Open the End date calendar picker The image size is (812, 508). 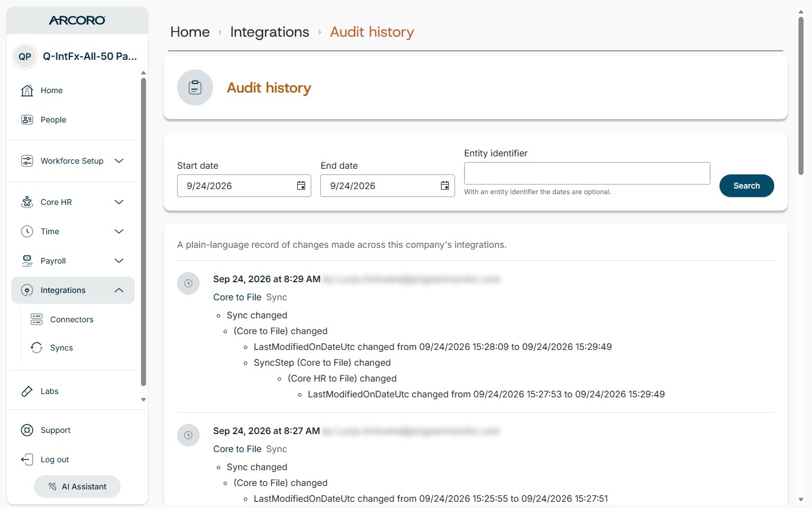(445, 186)
